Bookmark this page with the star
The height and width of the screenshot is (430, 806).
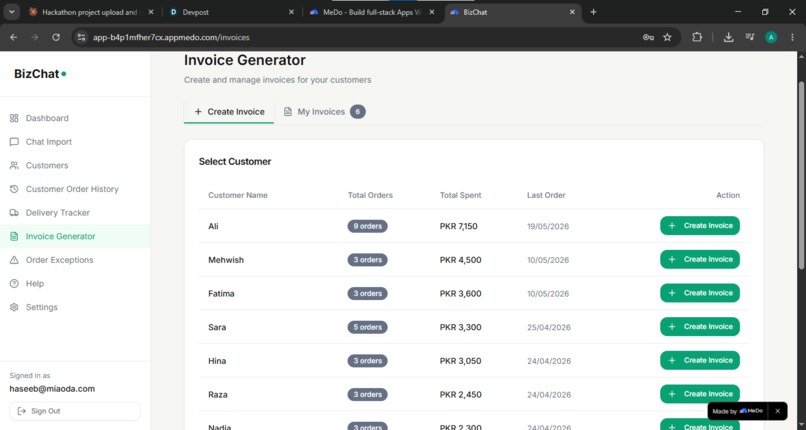pos(667,38)
